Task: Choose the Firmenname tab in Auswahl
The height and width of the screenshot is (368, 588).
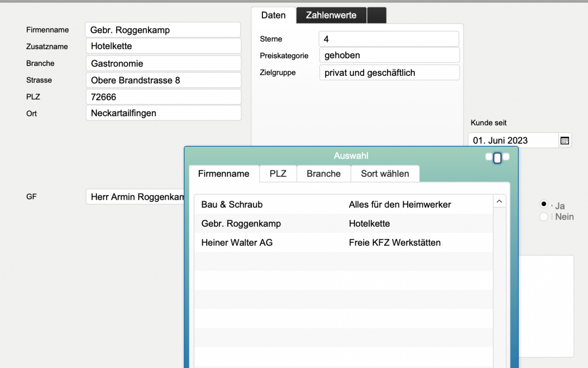Action: click(x=224, y=174)
